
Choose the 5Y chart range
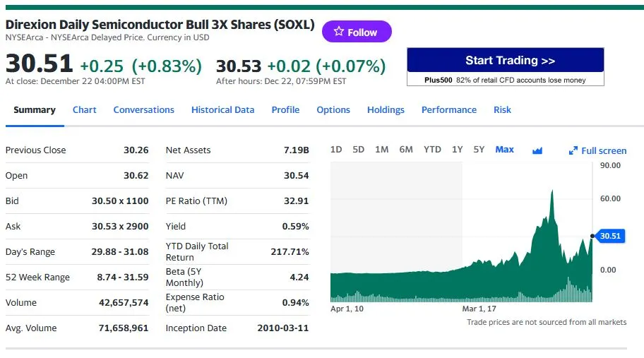479,150
